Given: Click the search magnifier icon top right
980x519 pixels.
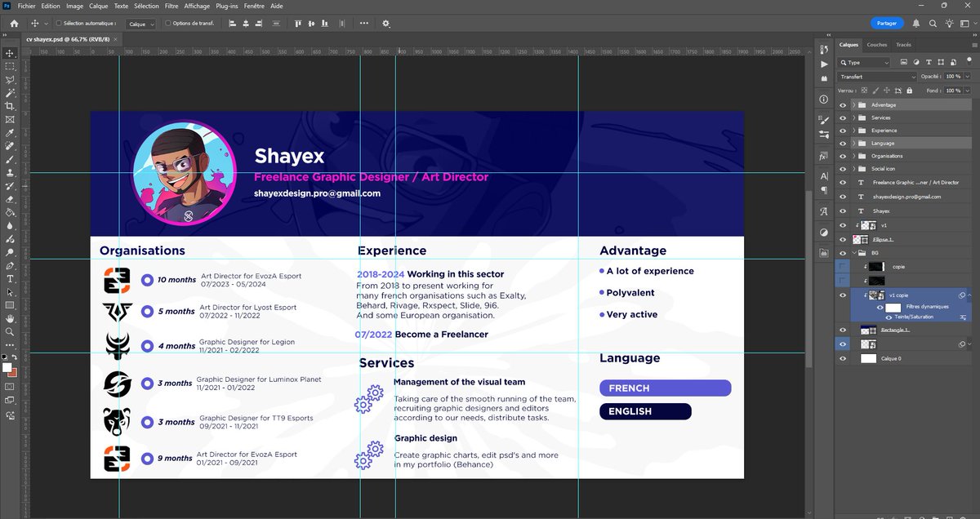Looking at the screenshot, I should tap(933, 24).
